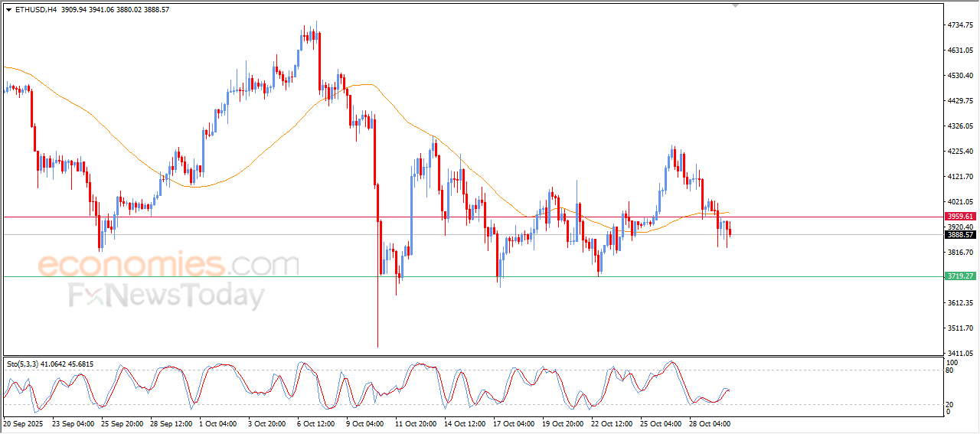The height and width of the screenshot is (434, 980).
Task: Click the 3 Oct 20:00 time label
Action: (x=267, y=423)
